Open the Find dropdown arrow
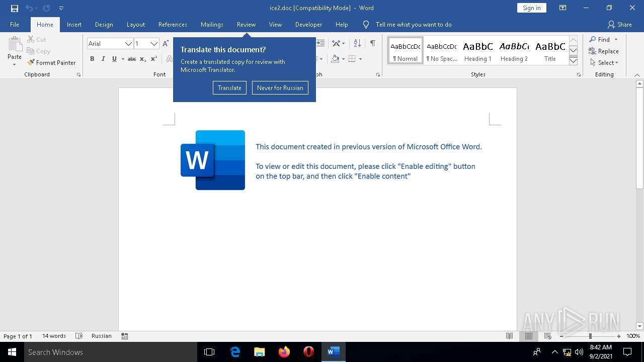The image size is (644, 362). click(x=616, y=39)
